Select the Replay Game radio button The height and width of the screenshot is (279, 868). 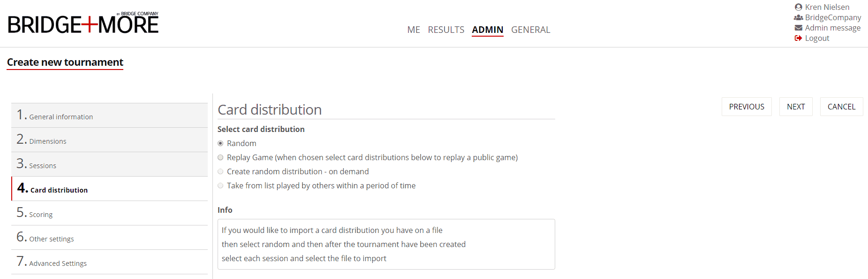click(x=220, y=157)
